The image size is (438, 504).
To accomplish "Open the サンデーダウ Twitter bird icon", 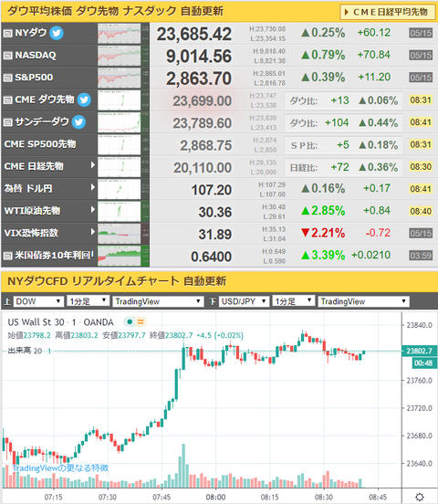I will click(x=78, y=122).
